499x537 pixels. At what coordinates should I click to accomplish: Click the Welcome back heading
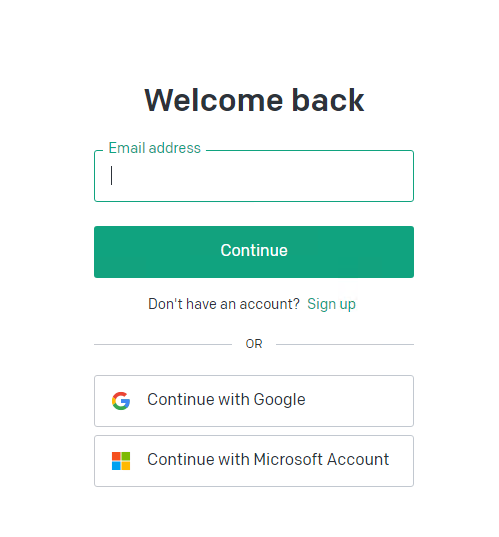point(254,100)
